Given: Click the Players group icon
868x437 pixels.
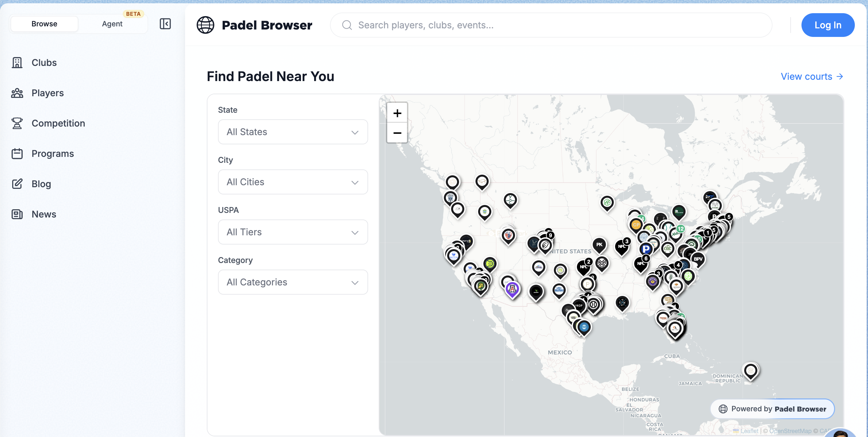Looking at the screenshot, I should [17, 93].
